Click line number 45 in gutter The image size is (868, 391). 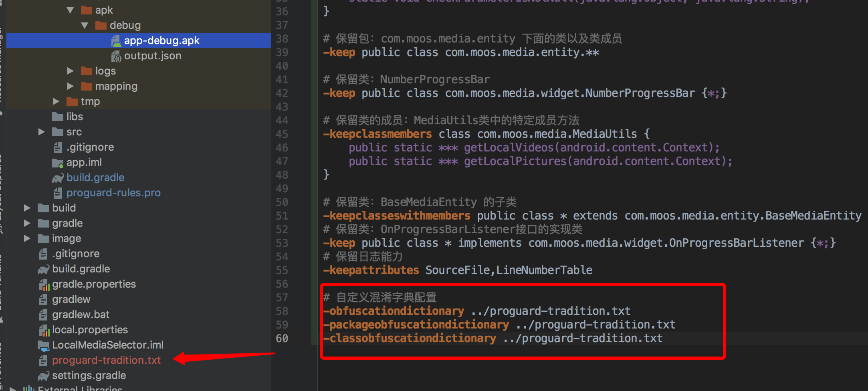(x=282, y=134)
